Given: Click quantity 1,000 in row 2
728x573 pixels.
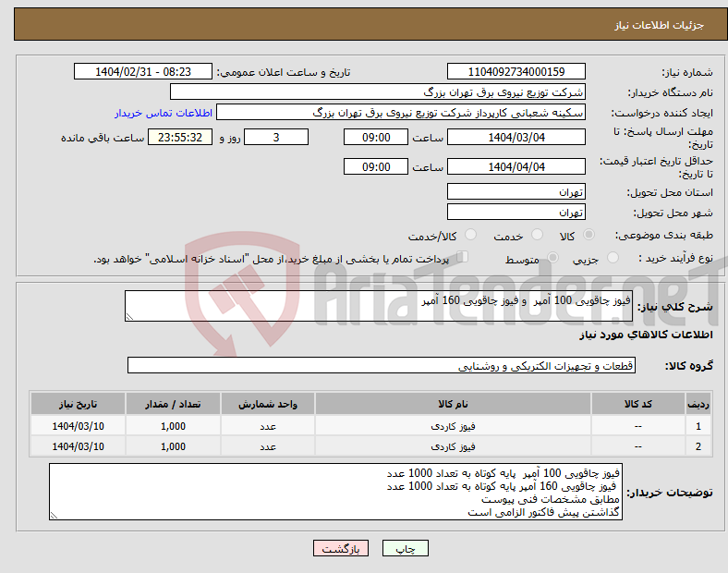Looking at the screenshot, I should click(173, 446).
